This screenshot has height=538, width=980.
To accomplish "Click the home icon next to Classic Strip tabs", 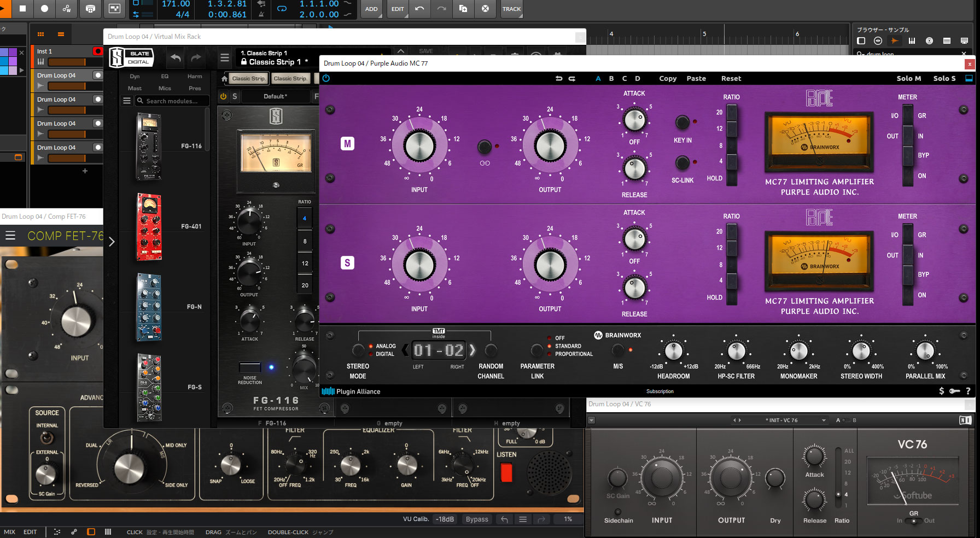I will click(x=224, y=78).
